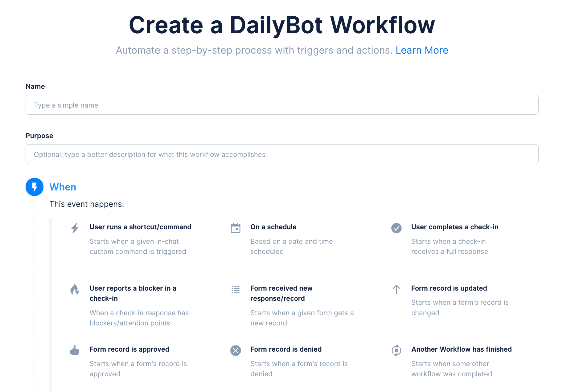Image resolution: width=571 pixels, height=392 pixels.
Task: Click the up-arrow icon for form record updates
Action: click(x=396, y=290)
